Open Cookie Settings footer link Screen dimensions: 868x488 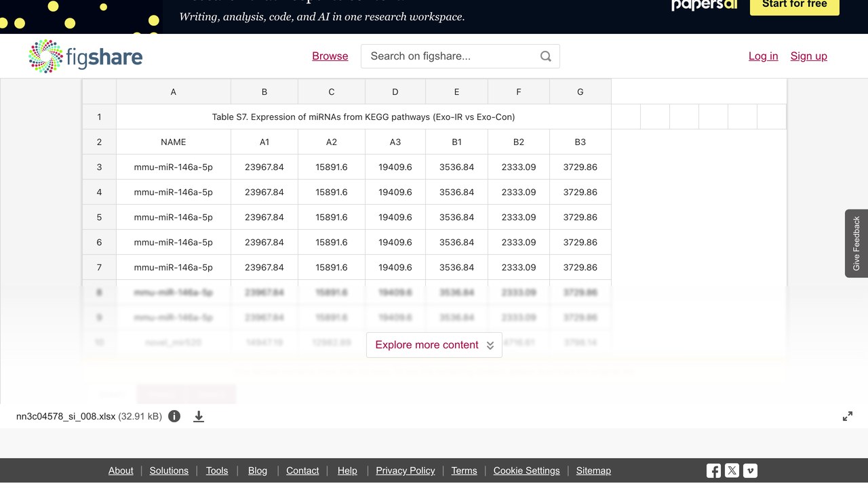point(527,470)
